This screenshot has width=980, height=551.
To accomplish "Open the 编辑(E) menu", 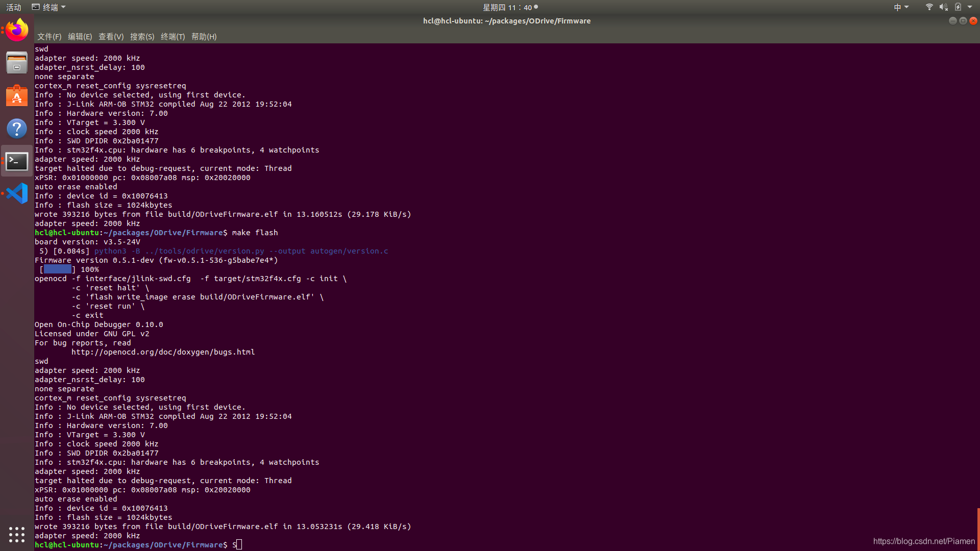I will 80,37.
